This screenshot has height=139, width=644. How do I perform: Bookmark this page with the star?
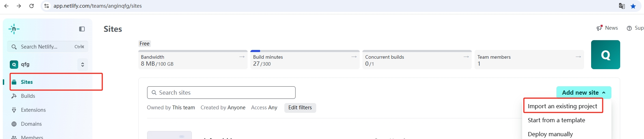tap(633, 6)
